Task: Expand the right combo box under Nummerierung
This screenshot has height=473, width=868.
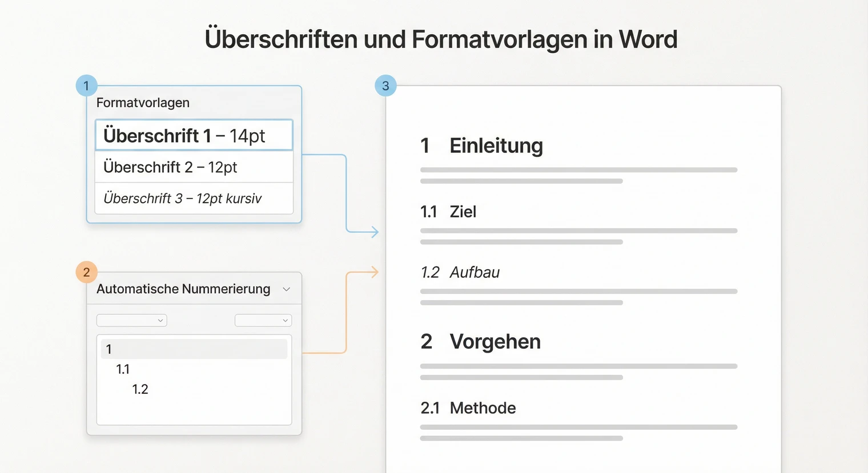Action: point(263,320)
